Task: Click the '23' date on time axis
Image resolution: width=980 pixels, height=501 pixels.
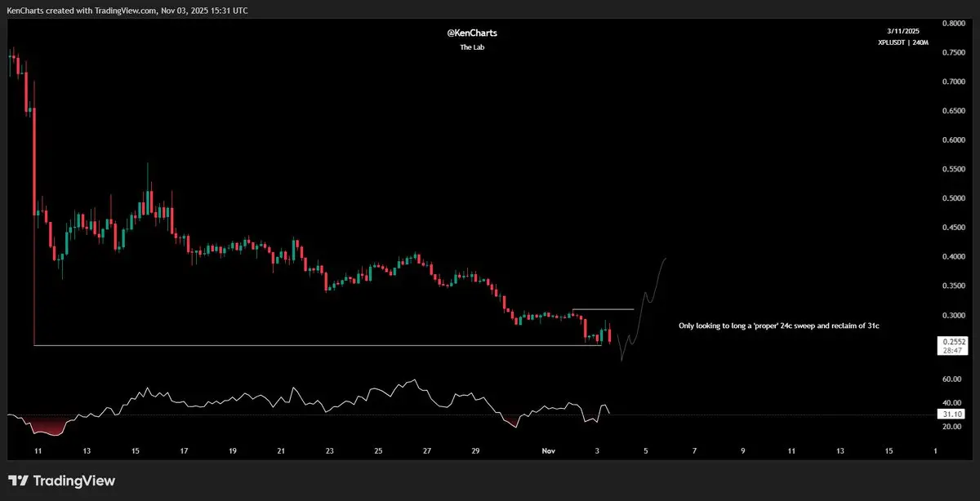Action: [330, 450]
